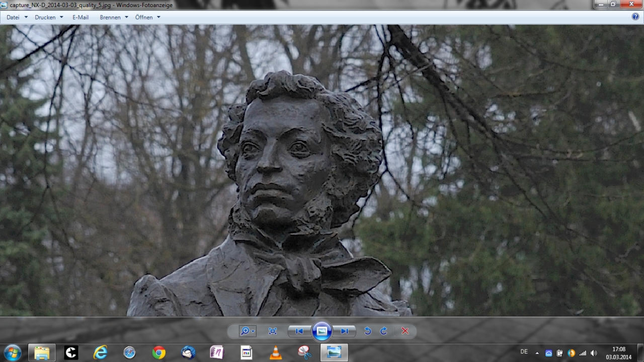
Task: Click the blue help question mark icon
Action: pyautogui.click(x=635, y=17)
